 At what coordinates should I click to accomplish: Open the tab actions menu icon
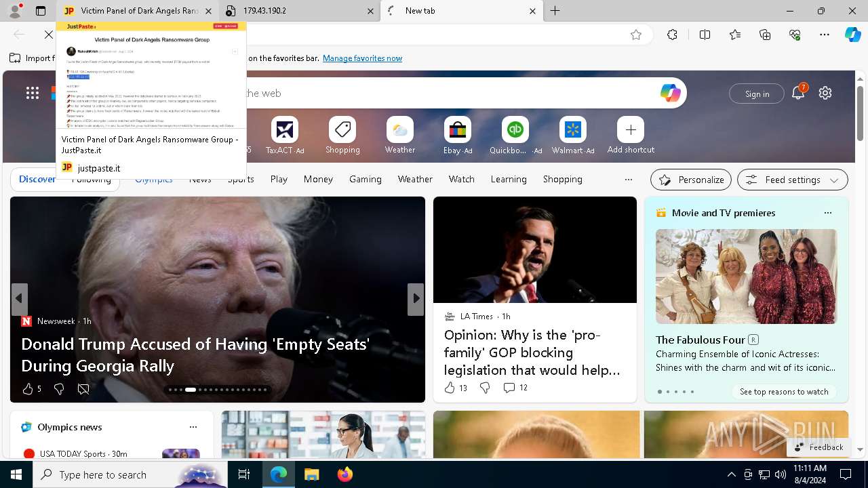(x=41, y=11)
